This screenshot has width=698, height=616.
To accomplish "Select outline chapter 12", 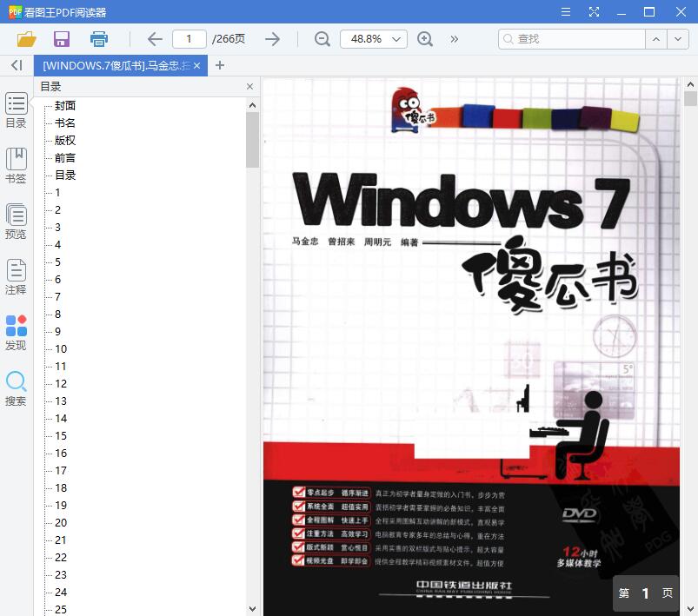I will 61,383.
